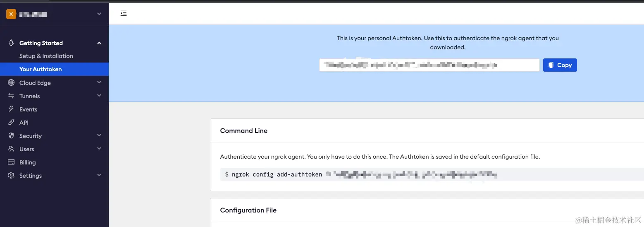Click the rocket icon beside Getting Started
644x227 pixels.
[x=11, y=43]
